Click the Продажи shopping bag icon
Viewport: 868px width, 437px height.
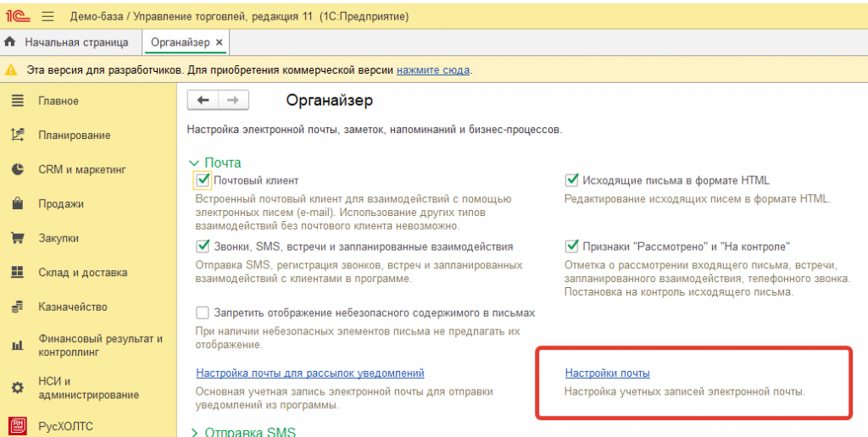coord(18,203)
